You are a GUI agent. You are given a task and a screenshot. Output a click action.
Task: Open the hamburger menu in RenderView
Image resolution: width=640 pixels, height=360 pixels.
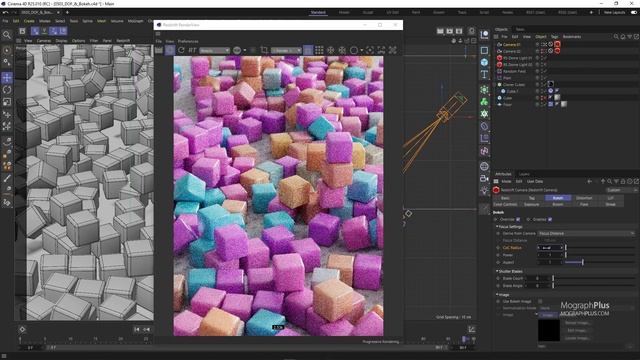[x=158, y=34]
